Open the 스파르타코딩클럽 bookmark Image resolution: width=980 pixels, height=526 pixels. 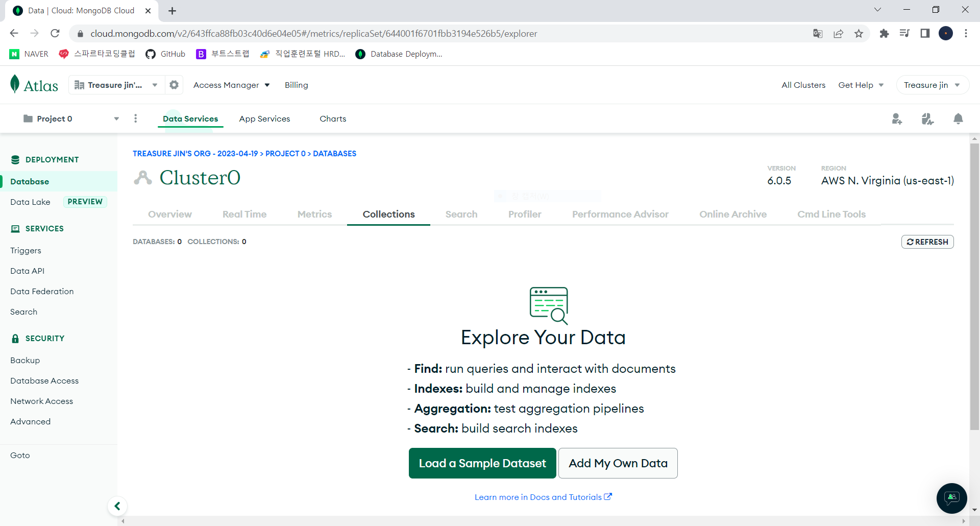(x=97, y=54)
